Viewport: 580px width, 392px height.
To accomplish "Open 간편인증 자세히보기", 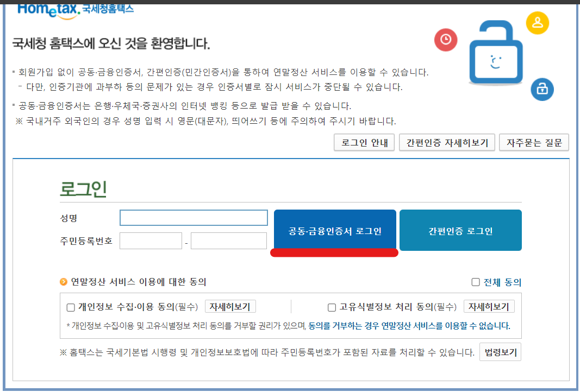I will pos(447,142).
